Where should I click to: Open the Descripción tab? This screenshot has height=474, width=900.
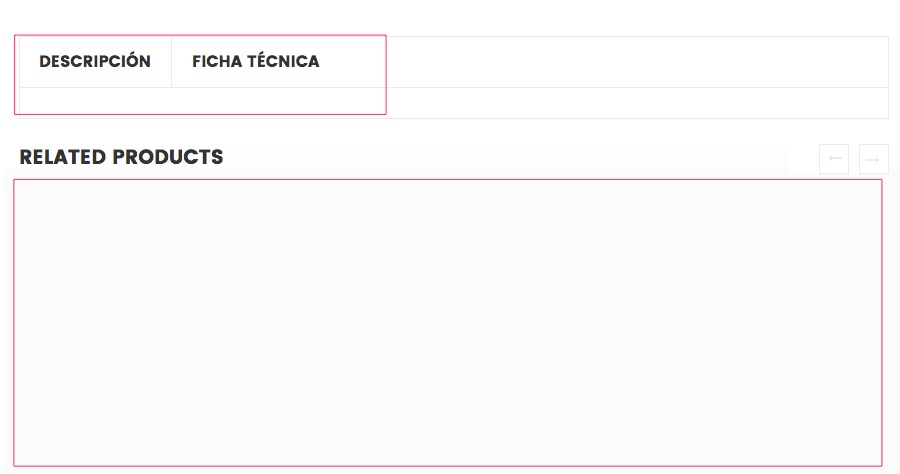pos(95,62)
